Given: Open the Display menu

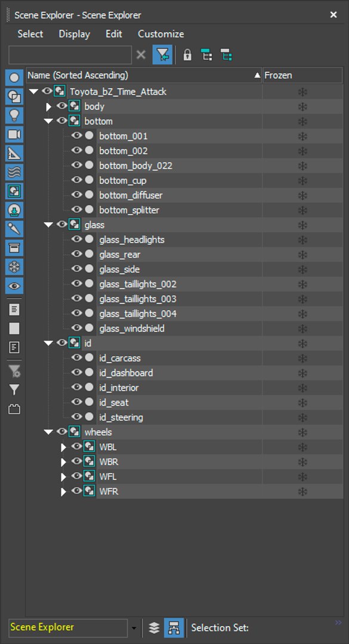Looking at the screenshot, I should tap(75, 34).
